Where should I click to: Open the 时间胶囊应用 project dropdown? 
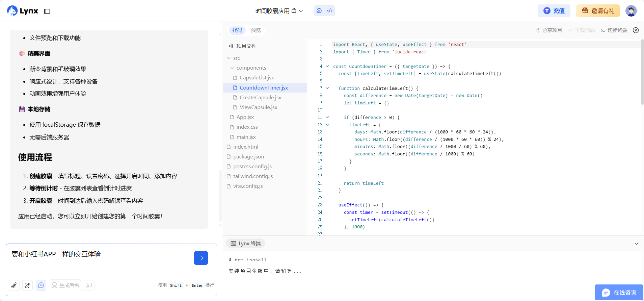pyautogui.click(x=279, y=11)
